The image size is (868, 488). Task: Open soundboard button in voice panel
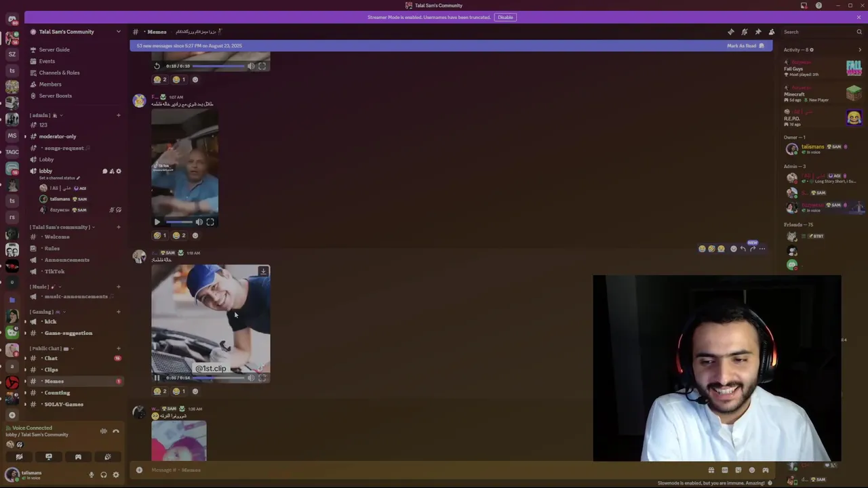(x=107, y=457)
